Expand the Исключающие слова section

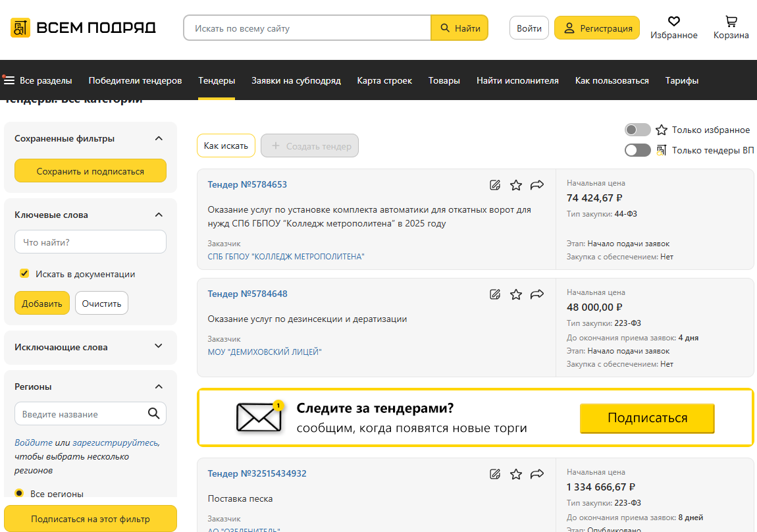[x=158, y=346]
